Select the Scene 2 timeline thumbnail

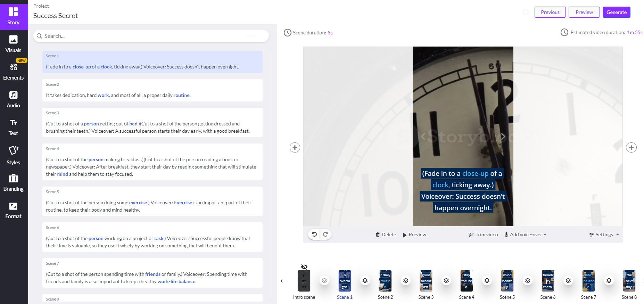pos(385,281)
